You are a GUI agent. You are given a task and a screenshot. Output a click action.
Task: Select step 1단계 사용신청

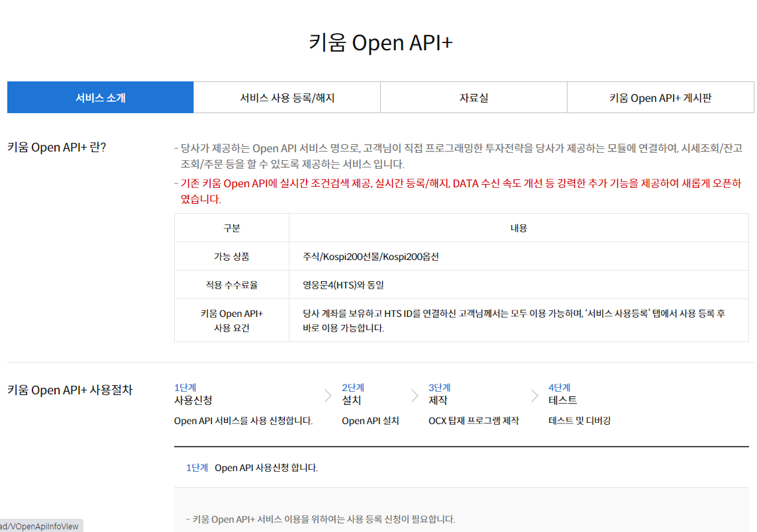pos(193,394)
